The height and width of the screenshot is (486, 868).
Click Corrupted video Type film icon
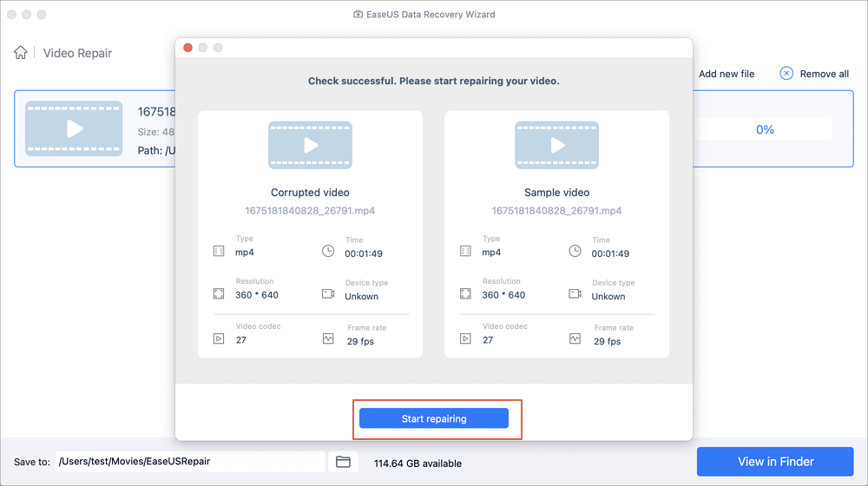(x=219, y=252)
